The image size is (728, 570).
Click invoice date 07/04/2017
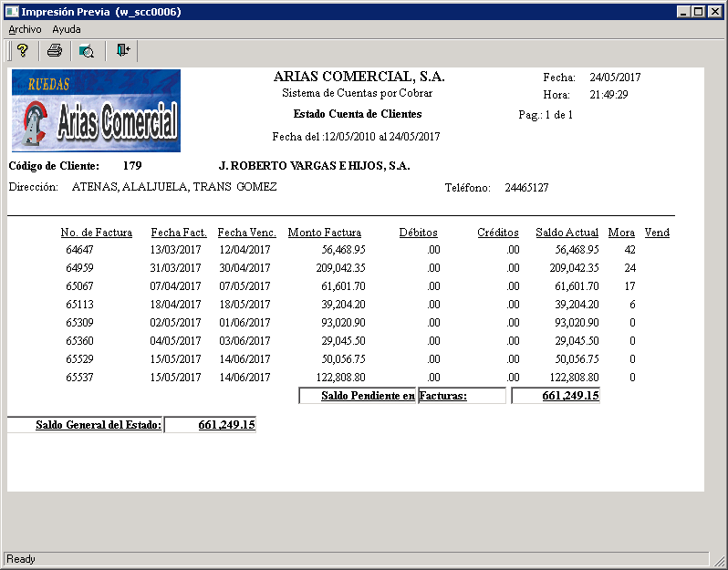175,286
